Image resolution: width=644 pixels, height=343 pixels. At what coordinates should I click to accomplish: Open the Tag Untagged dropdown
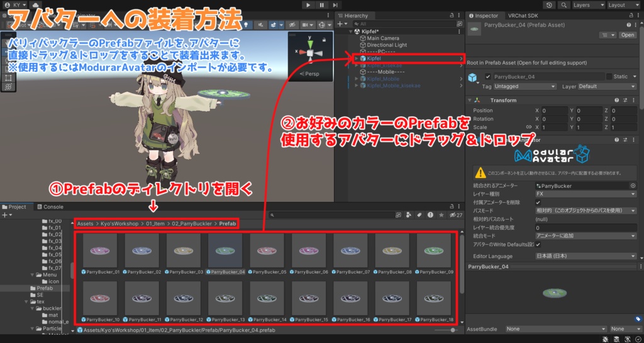click(525, 86)
